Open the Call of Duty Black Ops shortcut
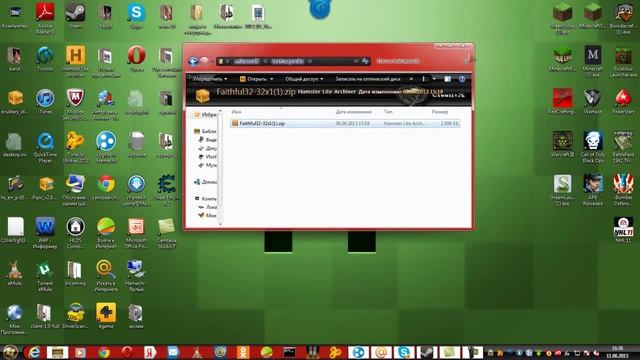The width and height of the screenshot is (640, 360). [x=593, y=147]
